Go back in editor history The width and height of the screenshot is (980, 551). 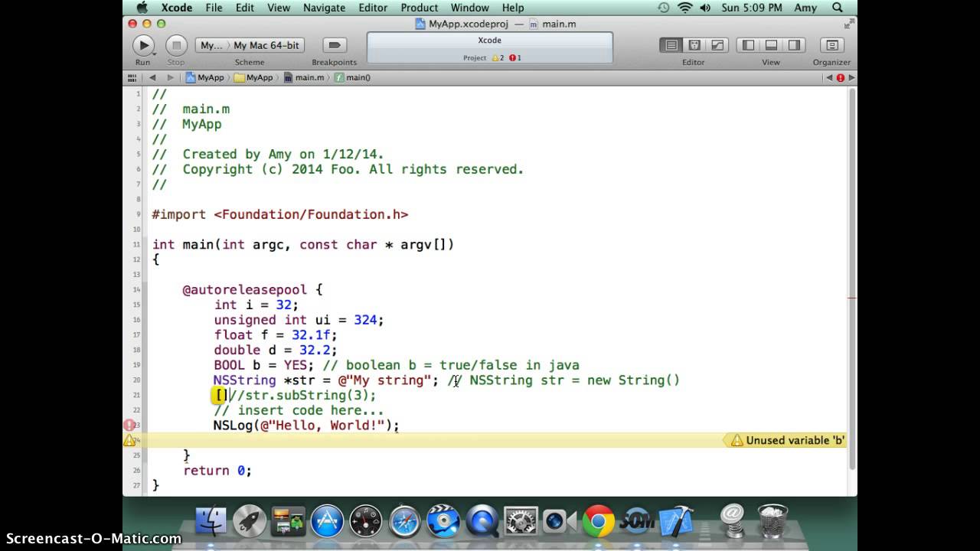pyautogui.click(x=152, y=77)
